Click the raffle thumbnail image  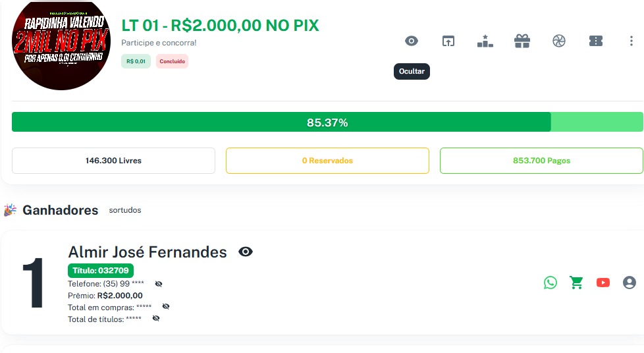point(61,43)
